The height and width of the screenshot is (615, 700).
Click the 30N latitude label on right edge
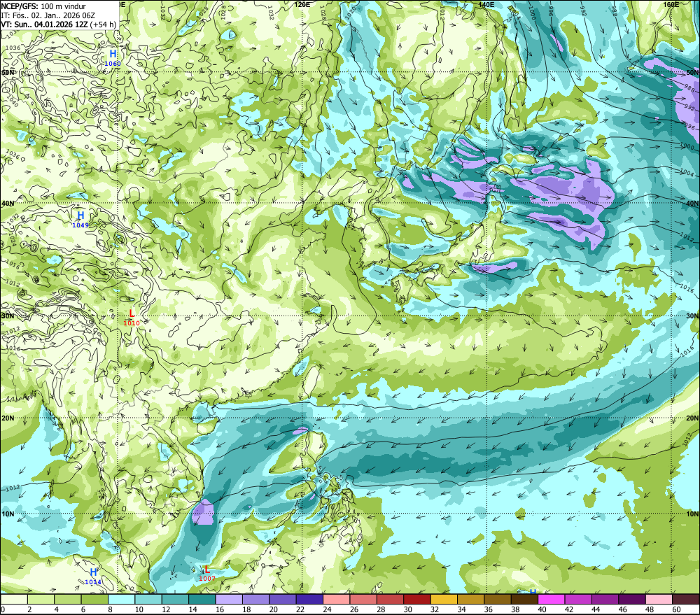[692, 316]
